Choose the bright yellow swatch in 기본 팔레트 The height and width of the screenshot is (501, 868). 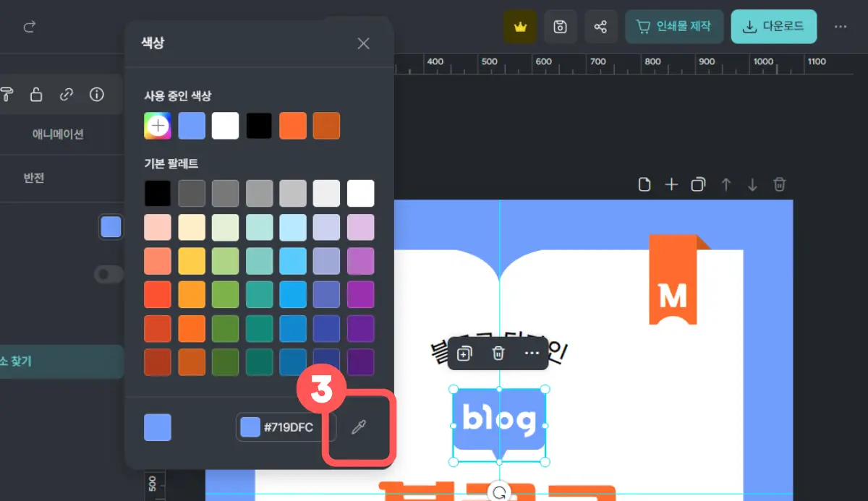point(192,261)
